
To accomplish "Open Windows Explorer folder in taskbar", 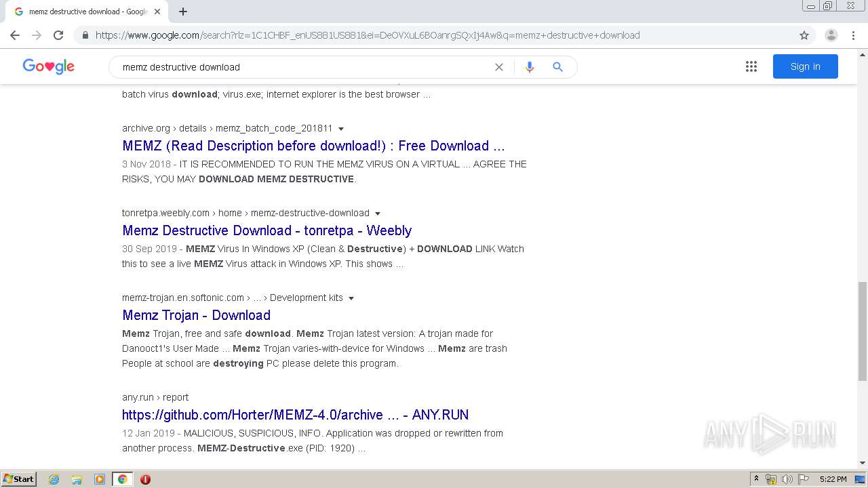I will [77, 479].
